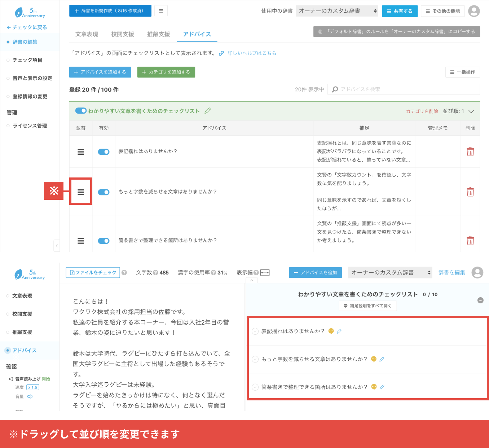Click the help icon beside 漢字の使用率

[x=213, y=273]
